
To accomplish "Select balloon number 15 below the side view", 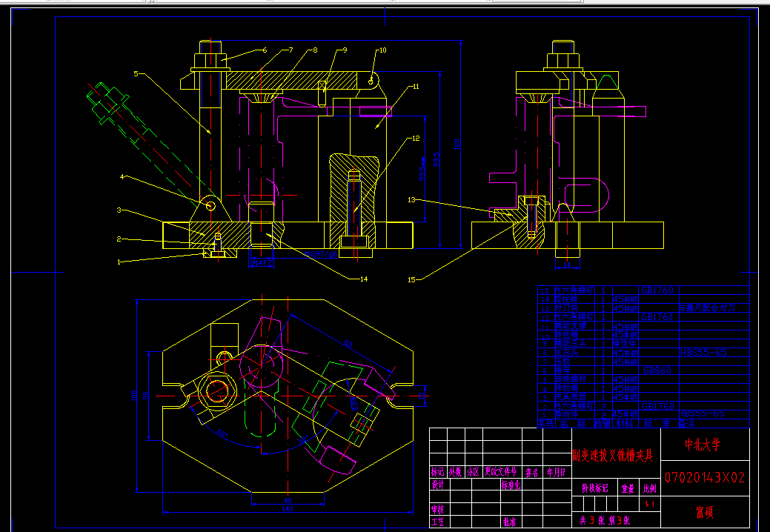I will (x=411, y=280).
